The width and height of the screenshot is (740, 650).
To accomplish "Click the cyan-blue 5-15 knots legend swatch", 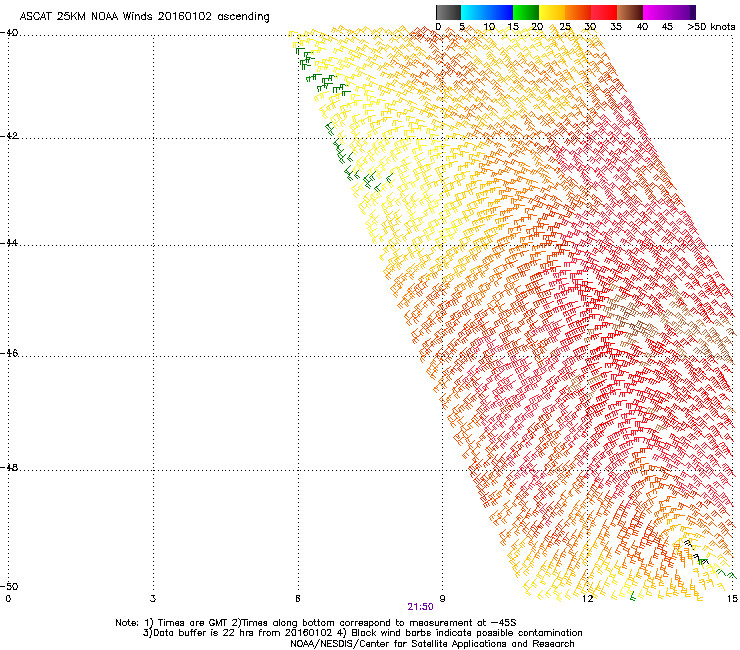I will point(487,12).
